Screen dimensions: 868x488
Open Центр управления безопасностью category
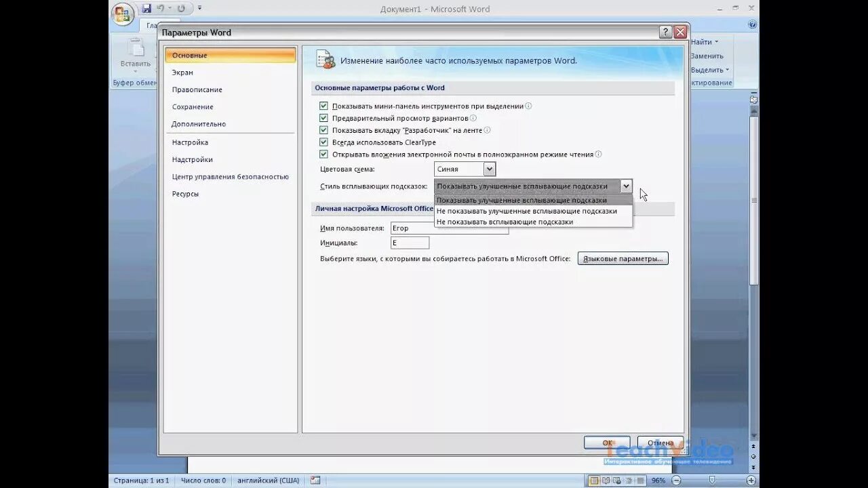pos(231,176)
